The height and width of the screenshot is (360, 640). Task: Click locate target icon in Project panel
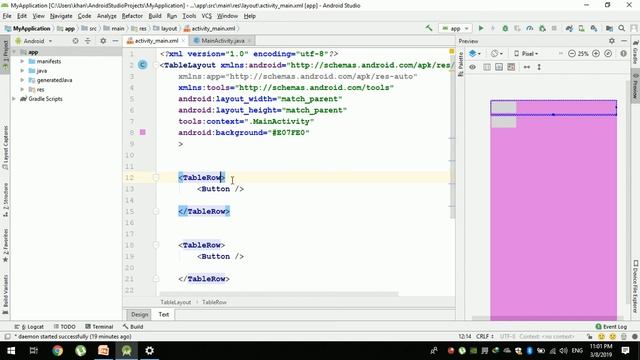76,41
